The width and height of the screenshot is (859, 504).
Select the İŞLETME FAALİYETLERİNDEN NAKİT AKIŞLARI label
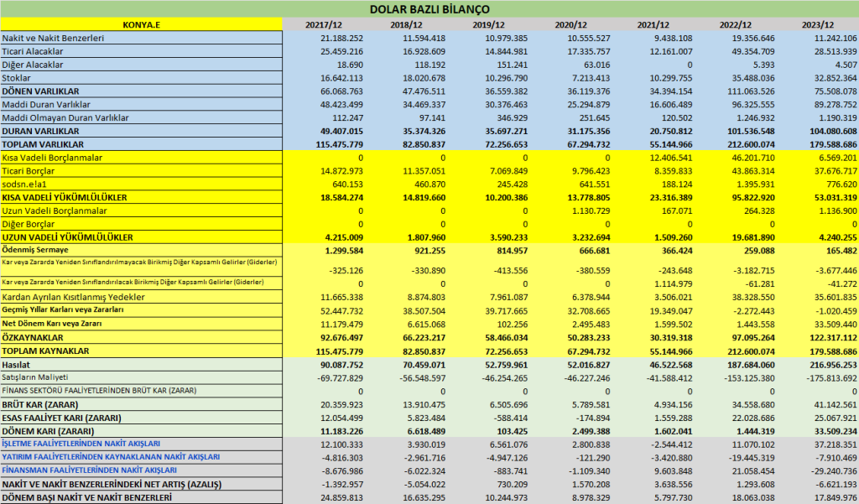[81, 444]
